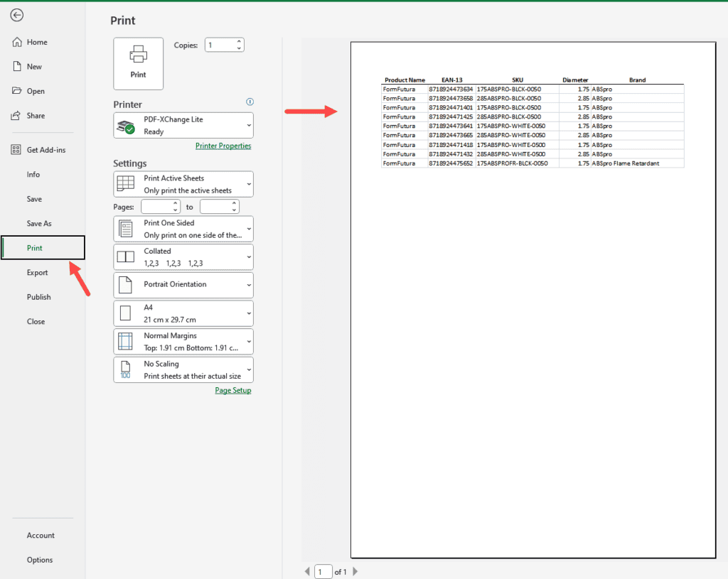Click the large Print button
The width and height of the screenshot is (728, 579).
click(x=138, y=63)
